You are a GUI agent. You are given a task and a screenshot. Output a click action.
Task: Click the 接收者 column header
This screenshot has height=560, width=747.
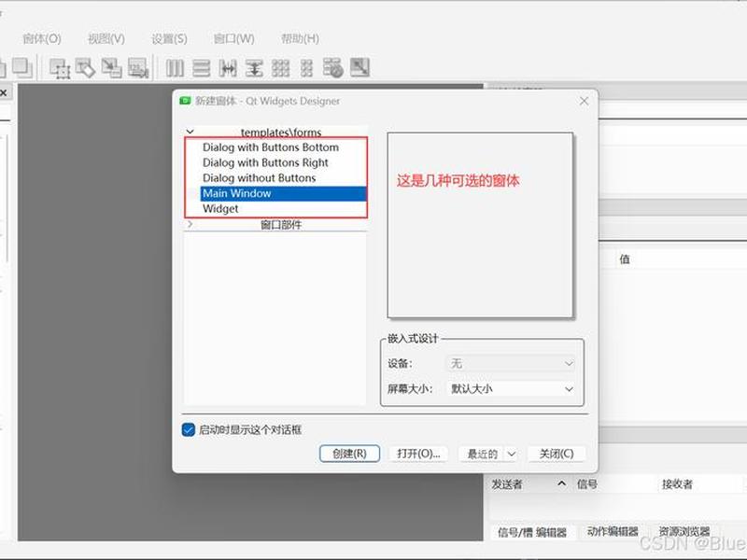click(x=677, y=484)
